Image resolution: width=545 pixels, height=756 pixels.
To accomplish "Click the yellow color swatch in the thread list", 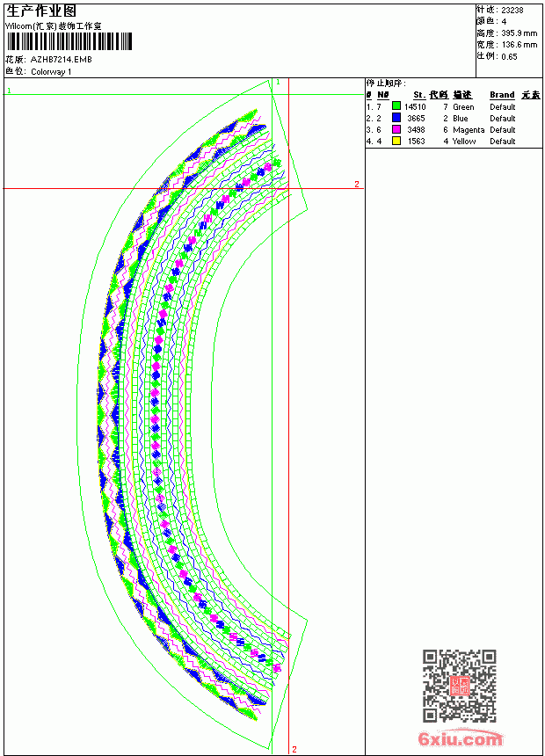I will (396, 141).
